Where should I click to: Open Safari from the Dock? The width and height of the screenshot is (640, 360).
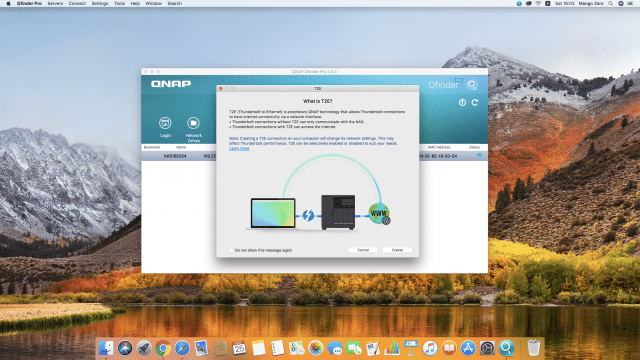click(182, 348)
